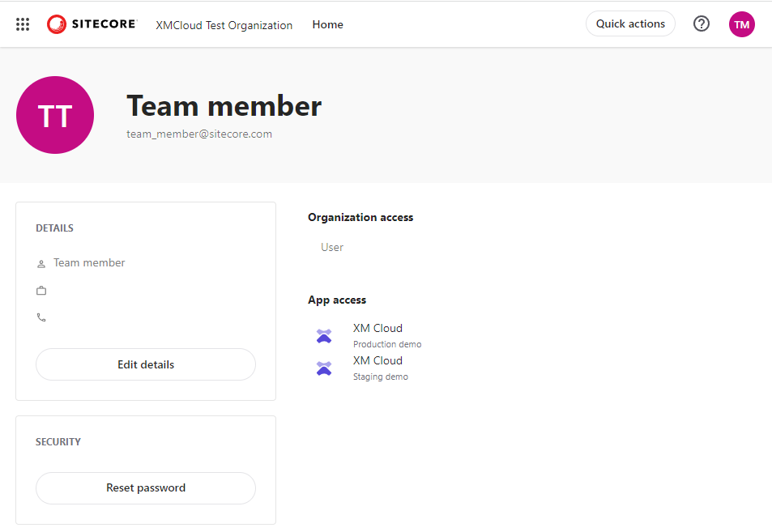
Task: Open the XM Cloud Production demo app icon
Action: click(x=324, y=335)
